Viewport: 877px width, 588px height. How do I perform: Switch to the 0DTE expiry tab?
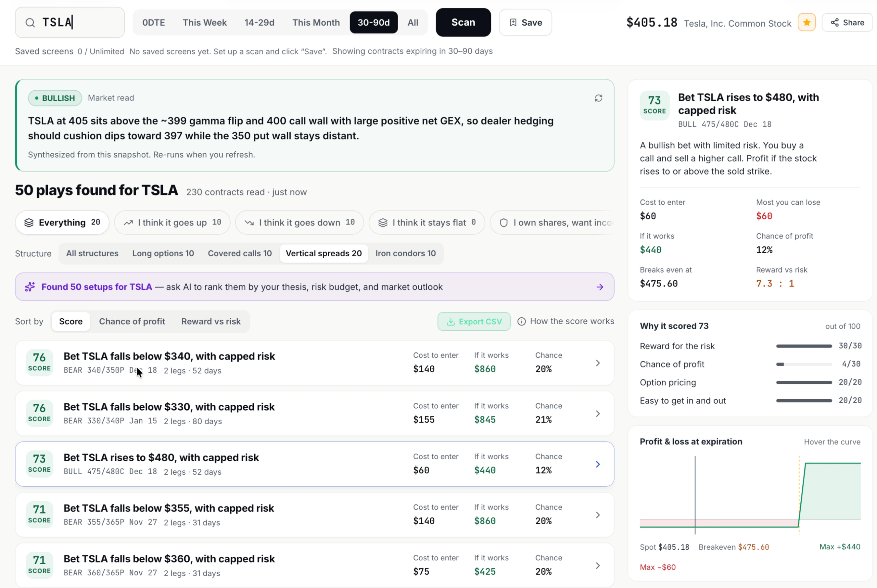153,22
